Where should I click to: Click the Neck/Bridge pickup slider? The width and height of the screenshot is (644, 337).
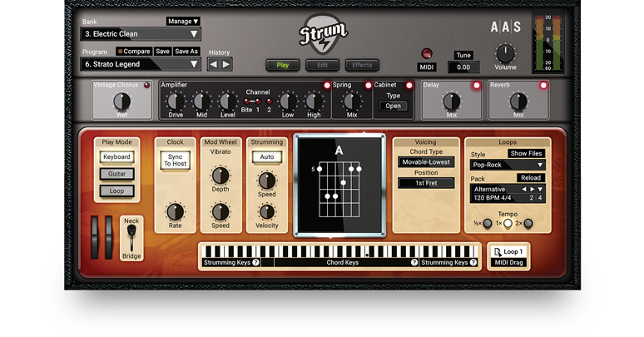[x=131, y=237]
